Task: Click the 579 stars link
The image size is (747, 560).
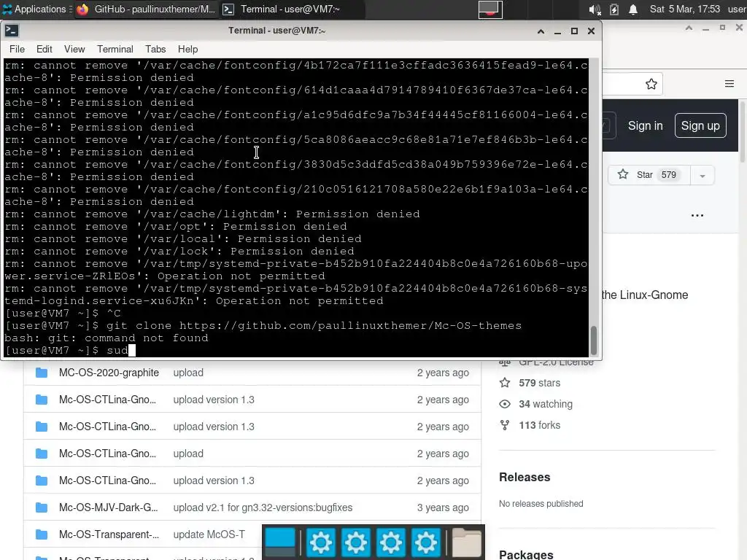Action: click(x=539, y=383)
